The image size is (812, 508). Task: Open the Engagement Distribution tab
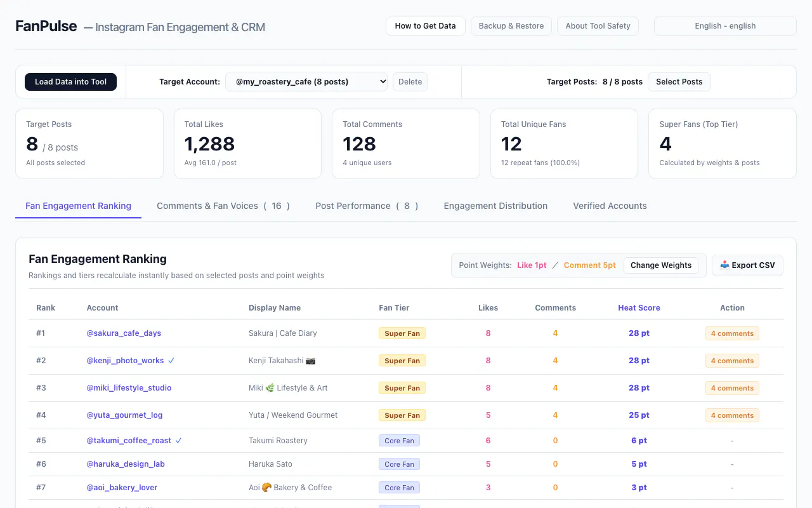point(495,206)
